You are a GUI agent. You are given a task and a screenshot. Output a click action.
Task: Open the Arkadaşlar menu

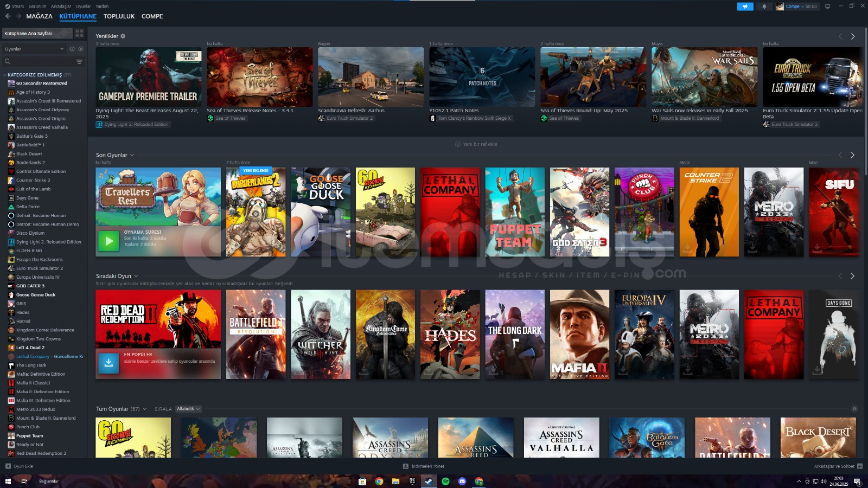pyautogui.click(x=61, y=7)
